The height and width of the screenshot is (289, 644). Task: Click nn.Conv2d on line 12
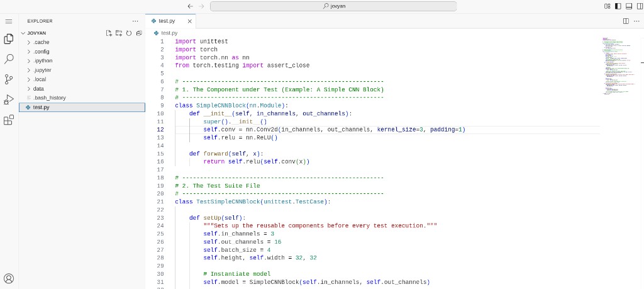click(262, 130)
